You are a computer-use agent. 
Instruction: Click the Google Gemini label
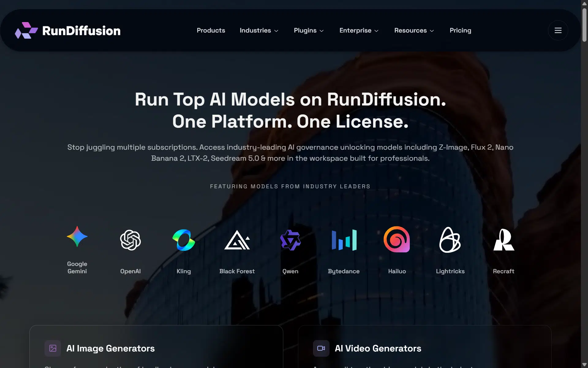77,267
